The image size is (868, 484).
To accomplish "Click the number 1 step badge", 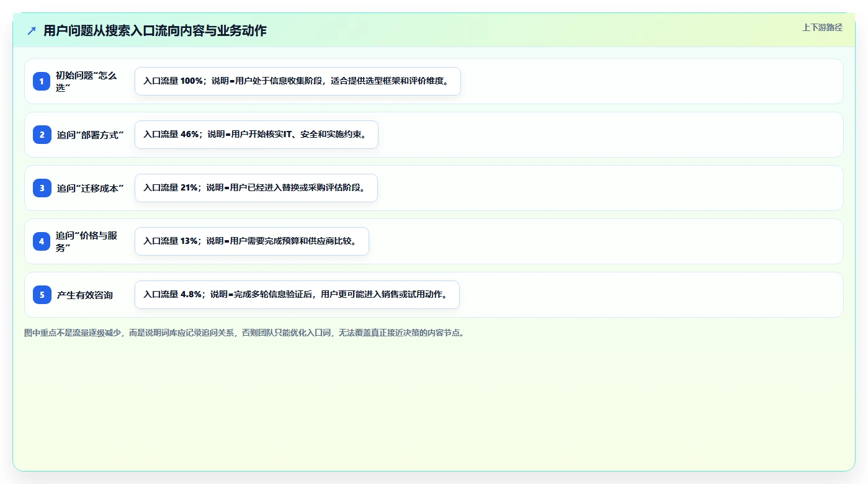I will click(42, 81).
